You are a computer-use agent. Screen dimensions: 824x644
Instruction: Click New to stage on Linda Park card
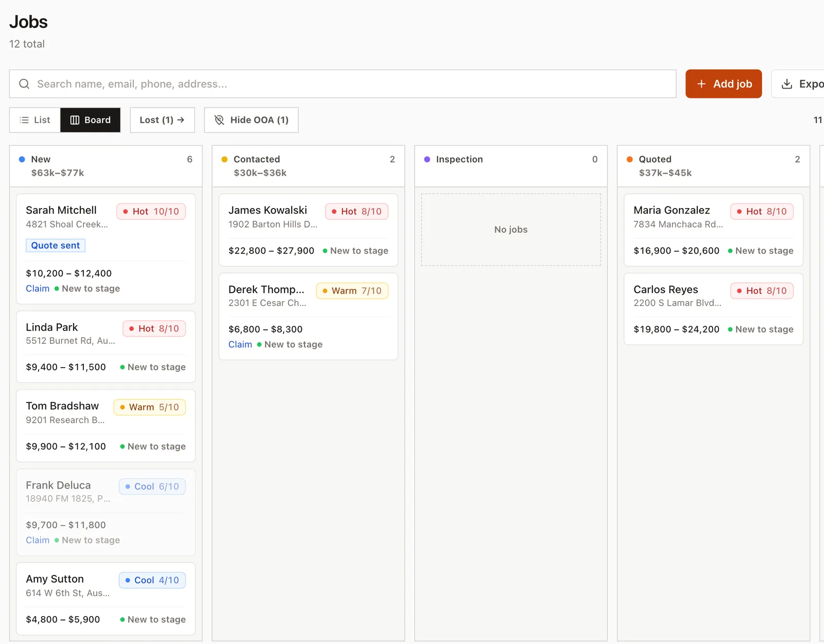click(x=153, y=367)
